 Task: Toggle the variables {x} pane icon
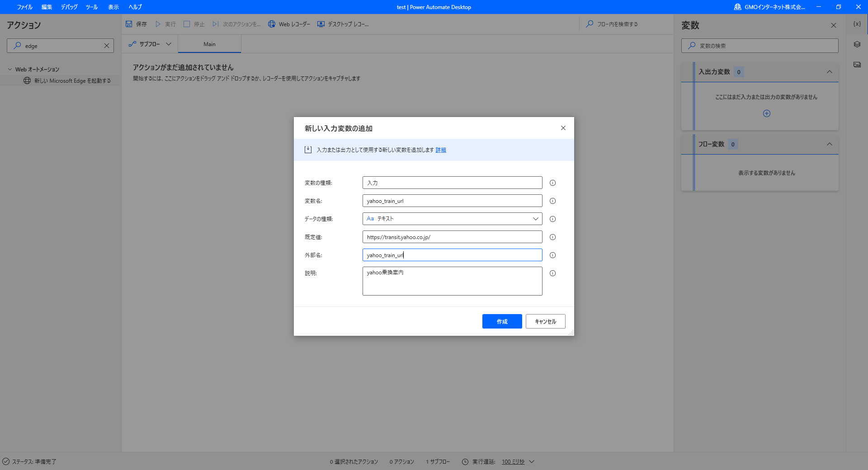[857, 24]
